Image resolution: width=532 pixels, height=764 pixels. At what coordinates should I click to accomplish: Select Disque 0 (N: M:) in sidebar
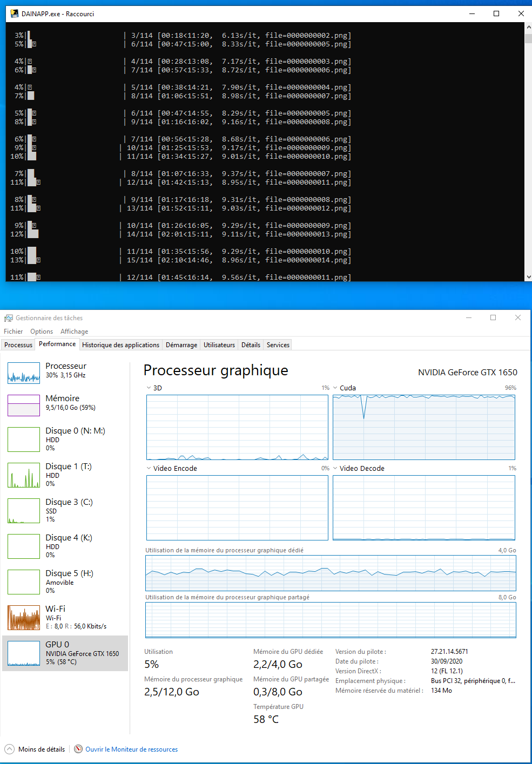65,438
